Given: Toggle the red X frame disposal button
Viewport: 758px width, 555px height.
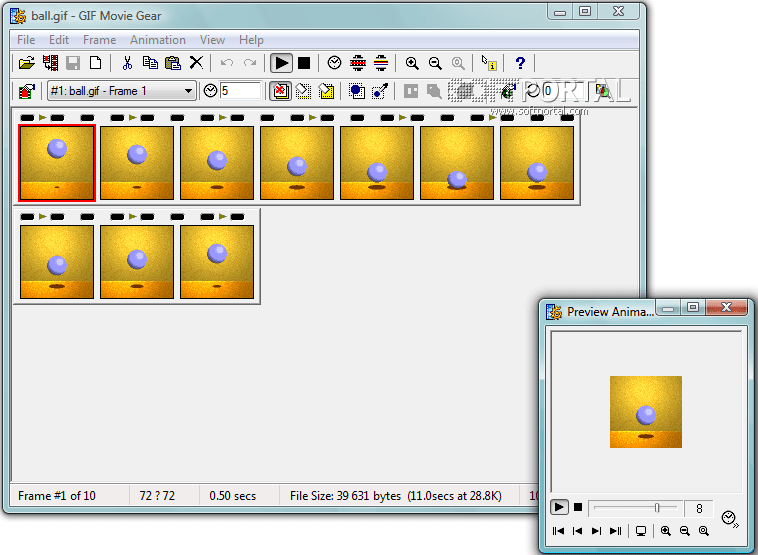Looking at the screenshot, I should click(280, 91).
